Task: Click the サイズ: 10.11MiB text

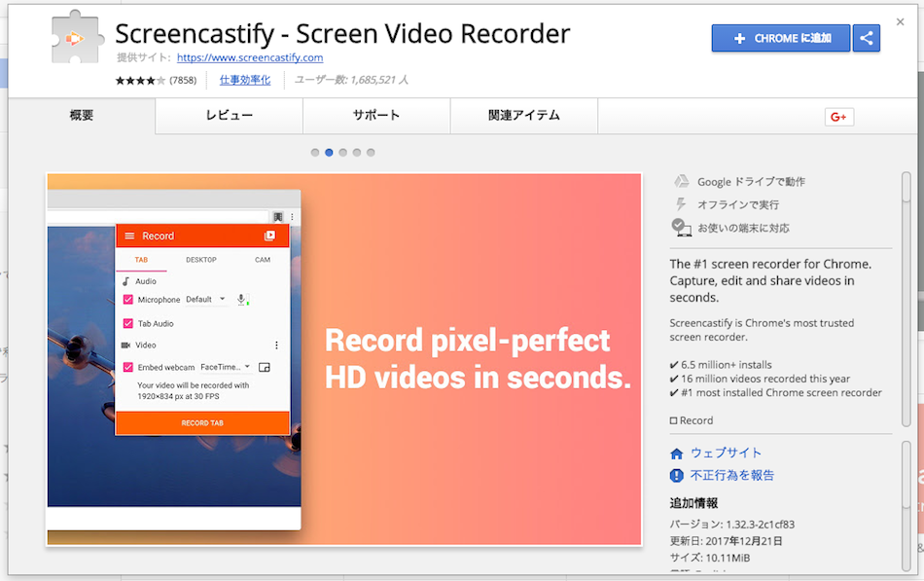Action: [x=709, y=558]
